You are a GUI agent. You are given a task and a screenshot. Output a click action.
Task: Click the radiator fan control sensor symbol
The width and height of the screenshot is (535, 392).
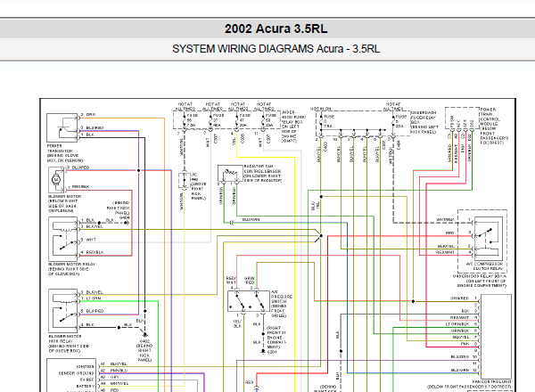click(x=230, y=173)
